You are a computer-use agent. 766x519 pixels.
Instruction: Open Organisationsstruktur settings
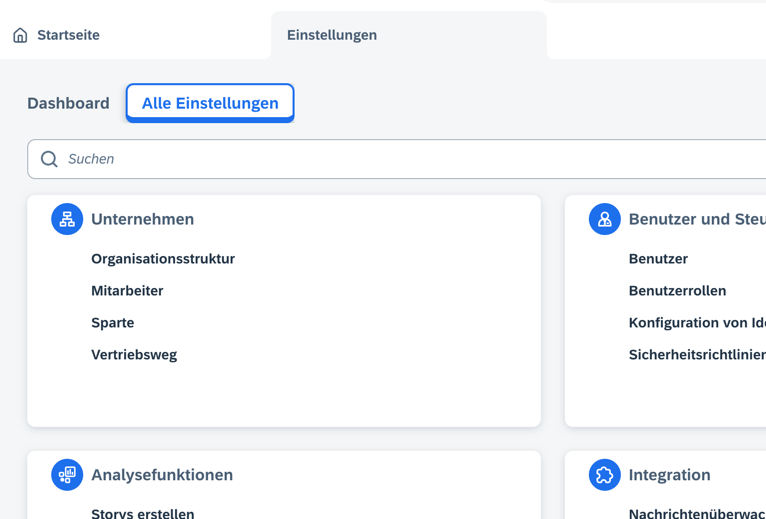(x=163, y=259)
